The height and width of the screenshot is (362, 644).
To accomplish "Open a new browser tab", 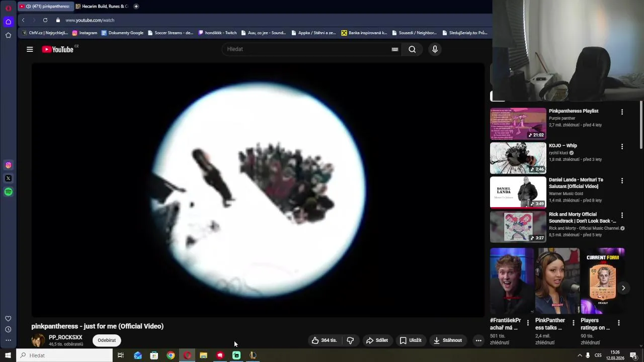I will (136, 7).
